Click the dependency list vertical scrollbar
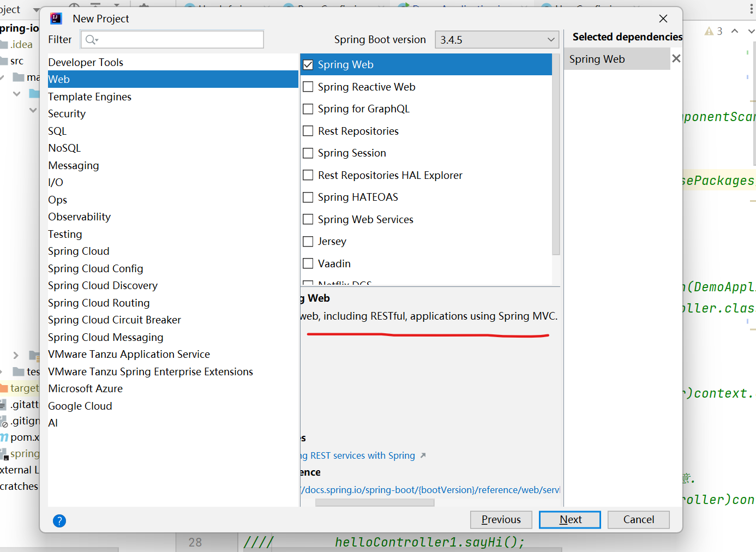 pyautogui.click(x=556, y=154)
